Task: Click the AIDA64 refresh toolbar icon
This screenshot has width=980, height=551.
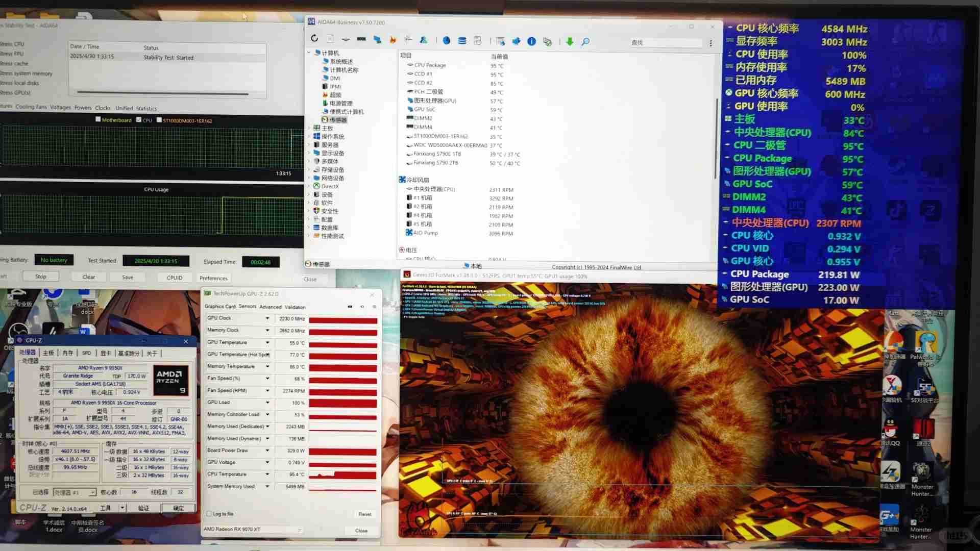Action: pos(314,39)
